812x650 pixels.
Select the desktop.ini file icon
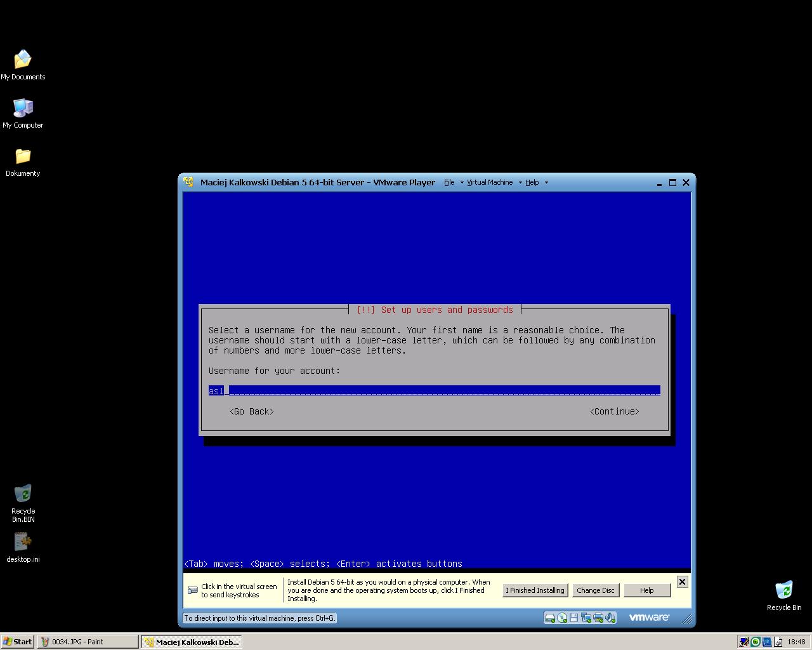23,548
